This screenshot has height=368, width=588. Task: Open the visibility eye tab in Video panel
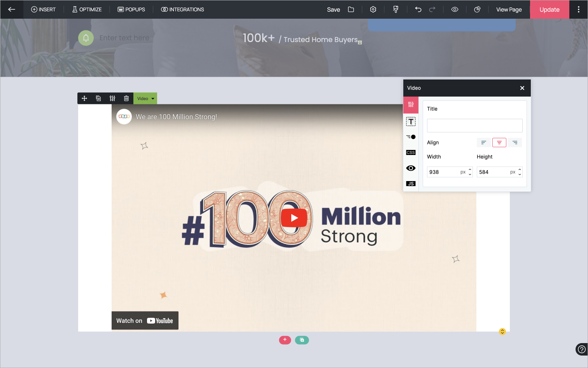tap(411, 168)
